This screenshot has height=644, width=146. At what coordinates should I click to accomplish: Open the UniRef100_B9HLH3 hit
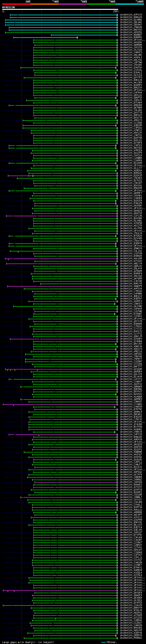point(131,17)
